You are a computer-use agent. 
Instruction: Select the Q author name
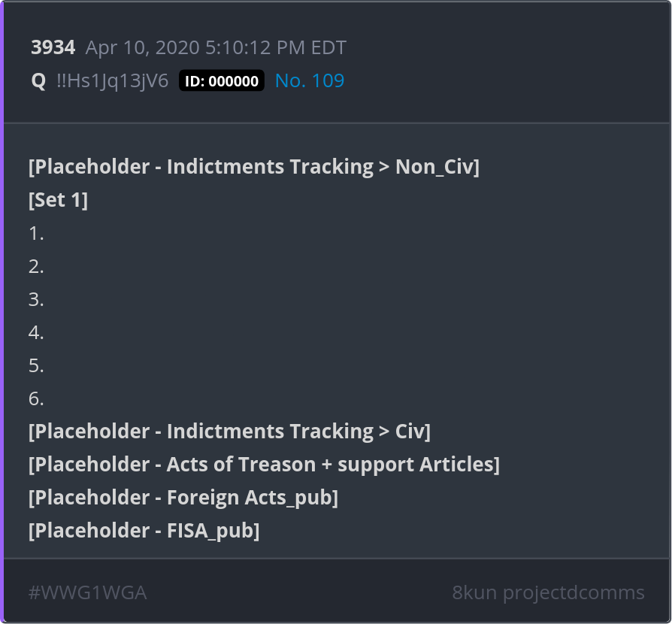[x=38, y=81]
